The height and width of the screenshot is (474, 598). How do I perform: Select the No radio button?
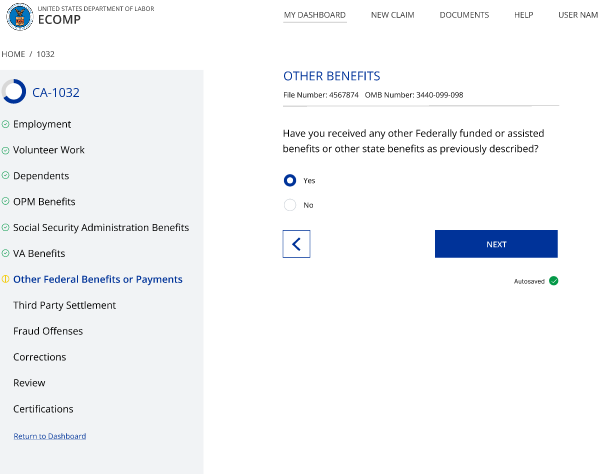pyautogui.click(x=290, y=205)
